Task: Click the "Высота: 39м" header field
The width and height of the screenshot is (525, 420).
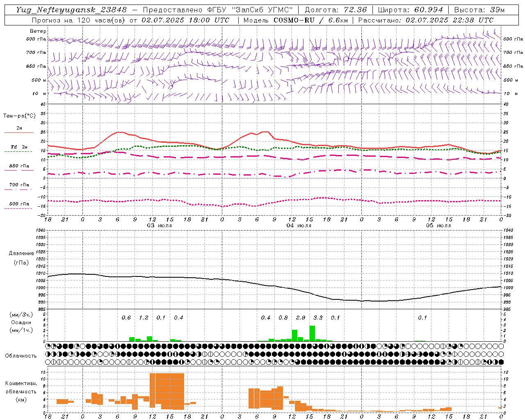Action: click(x=479, y=10)
